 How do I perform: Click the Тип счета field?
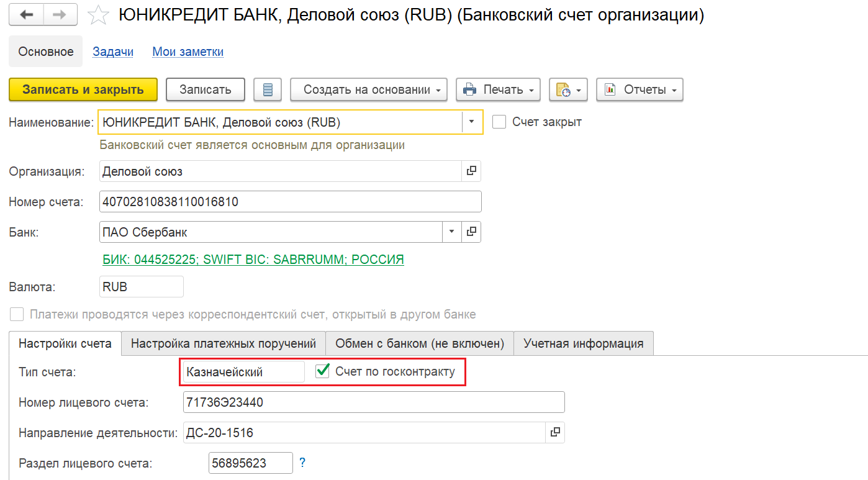244,372
